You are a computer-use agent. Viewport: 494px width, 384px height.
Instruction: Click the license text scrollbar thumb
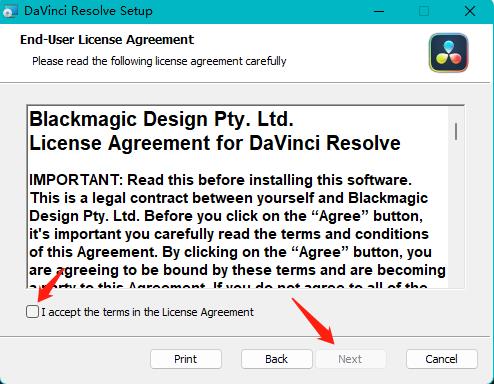point(456,131)
